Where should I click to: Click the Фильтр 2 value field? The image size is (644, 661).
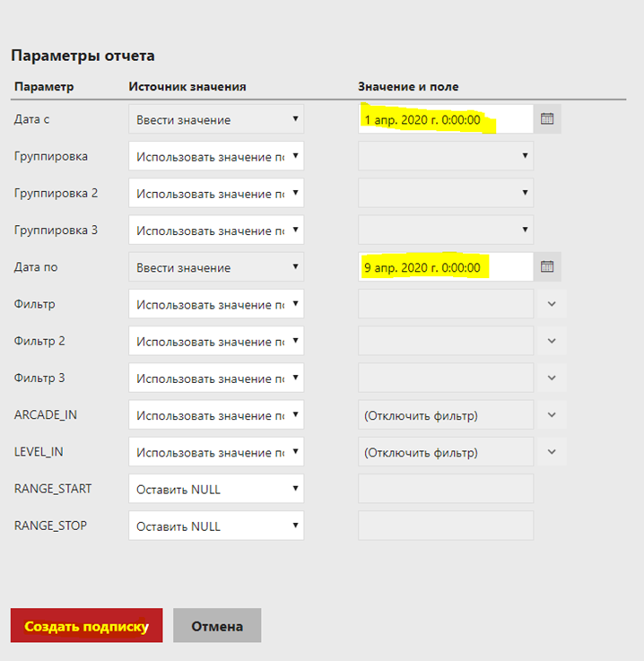[x=446, y=341]
